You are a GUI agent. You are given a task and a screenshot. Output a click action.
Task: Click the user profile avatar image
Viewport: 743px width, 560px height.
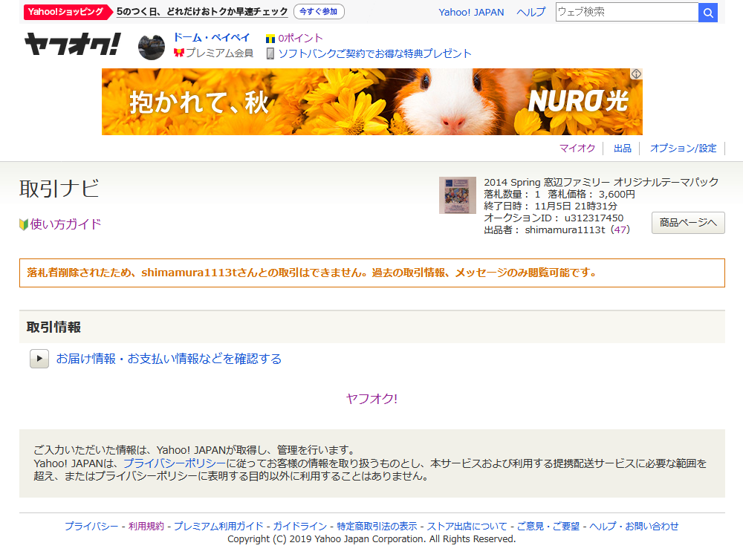pyautogui.click(x=151, y=47)
